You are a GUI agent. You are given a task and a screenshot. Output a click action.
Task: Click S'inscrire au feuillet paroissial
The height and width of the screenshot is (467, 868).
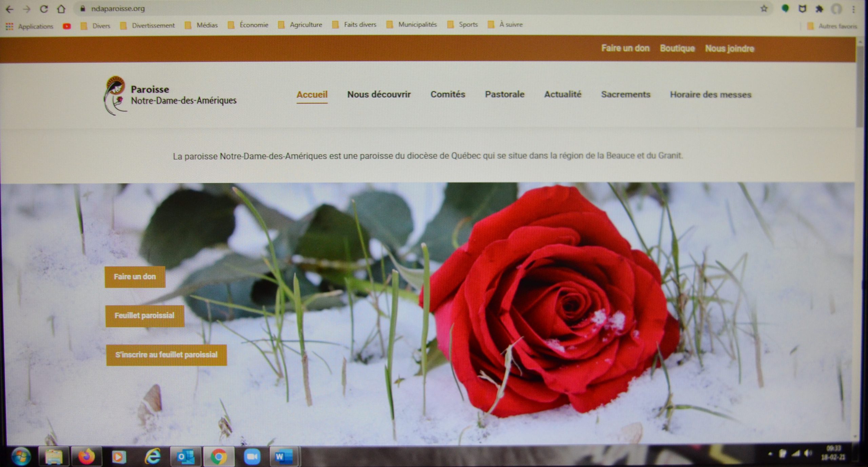[166, 355]
